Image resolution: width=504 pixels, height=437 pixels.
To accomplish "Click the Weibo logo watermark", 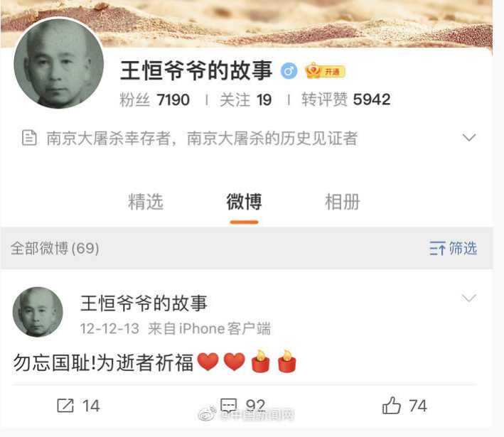I will click(208, 414).
